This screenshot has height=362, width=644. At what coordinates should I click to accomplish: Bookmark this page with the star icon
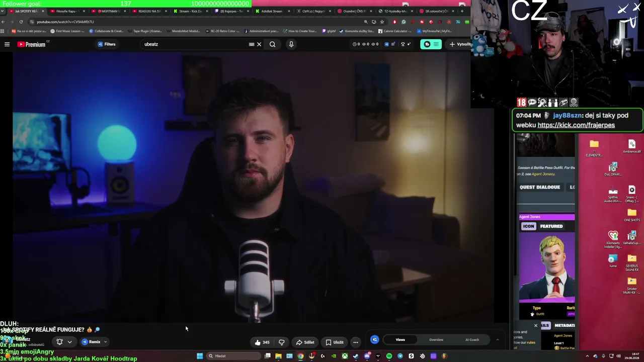tap(382, 22)
